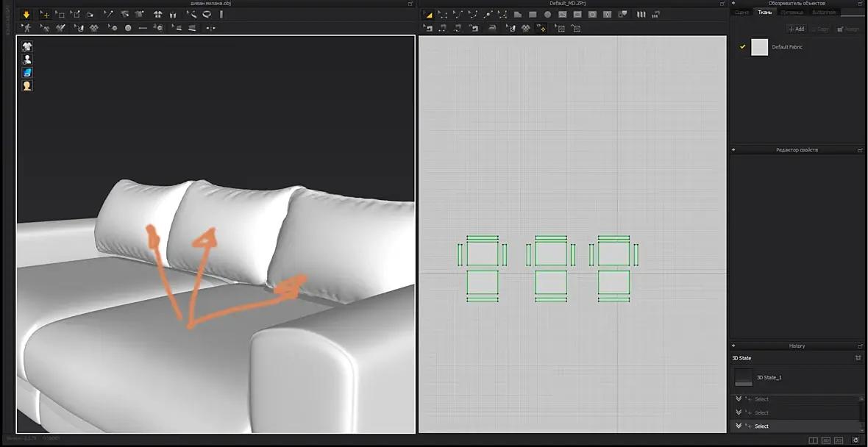Click the Add fabric button
The height and width of the screenshot is (447, 868).
797,29
